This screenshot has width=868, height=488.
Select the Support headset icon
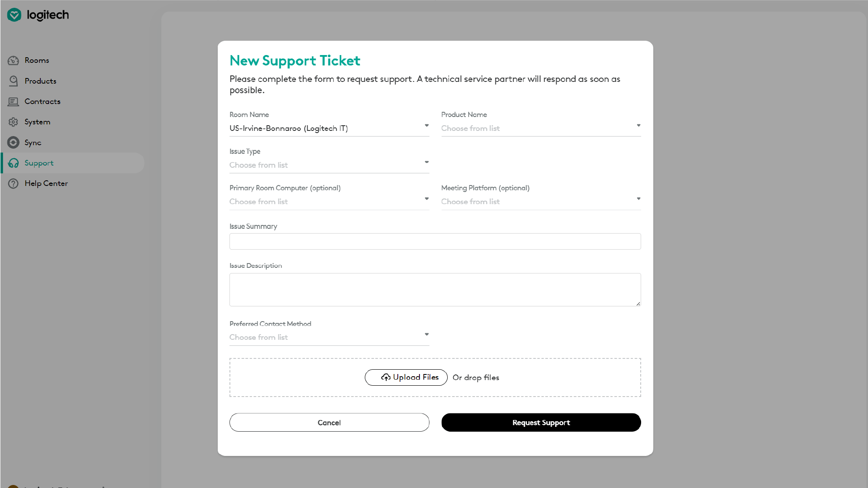tap(13, 163)
